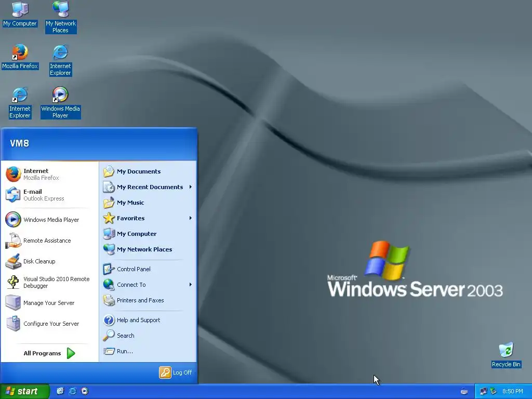
Task: Expand the Favorites submenu
Action: point(148,218)
